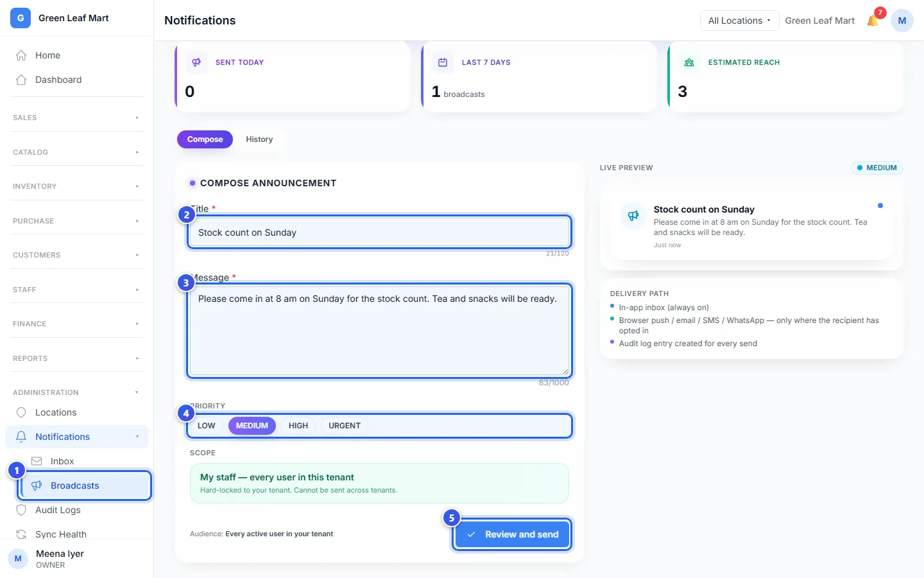This screenshot has height=578, width=924.
Task: Set priority to High
Action: point(298,426)
